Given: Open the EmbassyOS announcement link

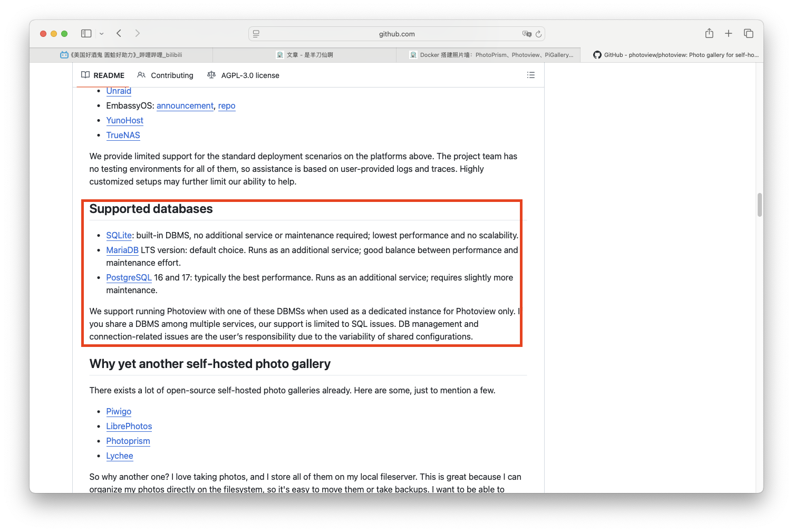Looking at the screenshot, I should pos(185,105).
